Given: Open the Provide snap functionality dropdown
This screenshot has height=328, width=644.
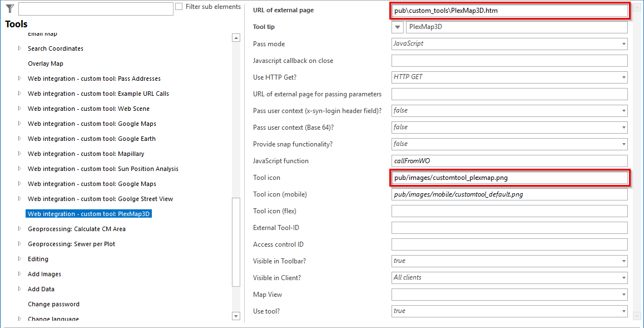Looking at the screenshot, I should 623,144.
